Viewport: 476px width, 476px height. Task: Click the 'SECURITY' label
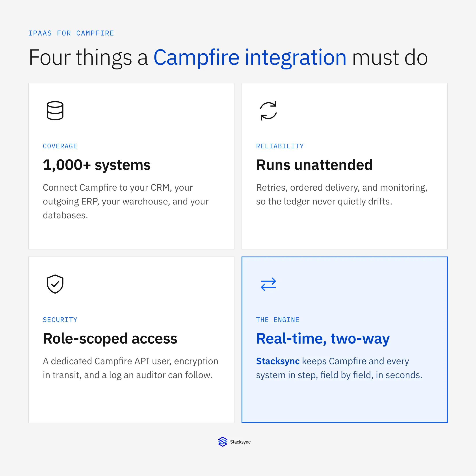pos(60,320)
